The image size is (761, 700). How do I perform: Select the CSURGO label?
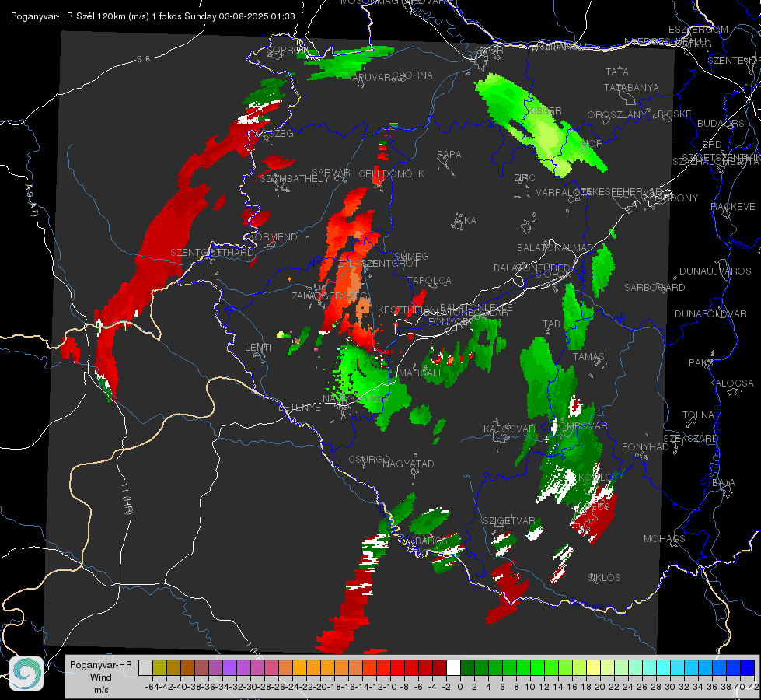(x=370, y=460)
